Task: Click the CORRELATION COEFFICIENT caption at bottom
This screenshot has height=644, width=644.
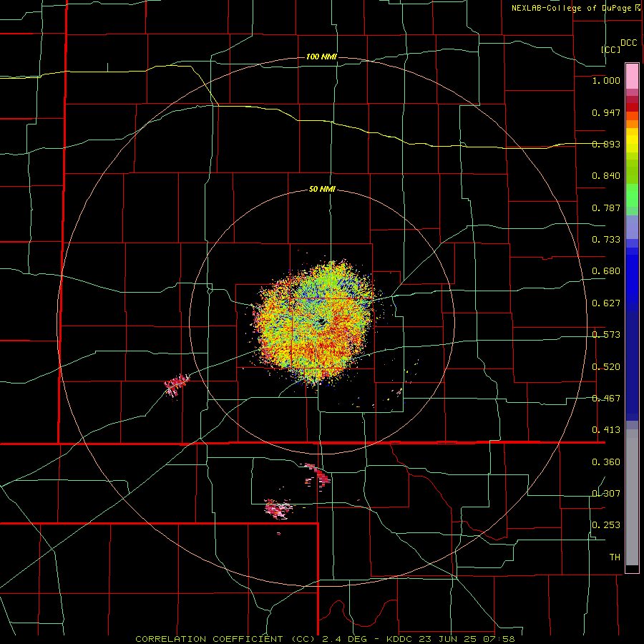Action: [325, 639]
